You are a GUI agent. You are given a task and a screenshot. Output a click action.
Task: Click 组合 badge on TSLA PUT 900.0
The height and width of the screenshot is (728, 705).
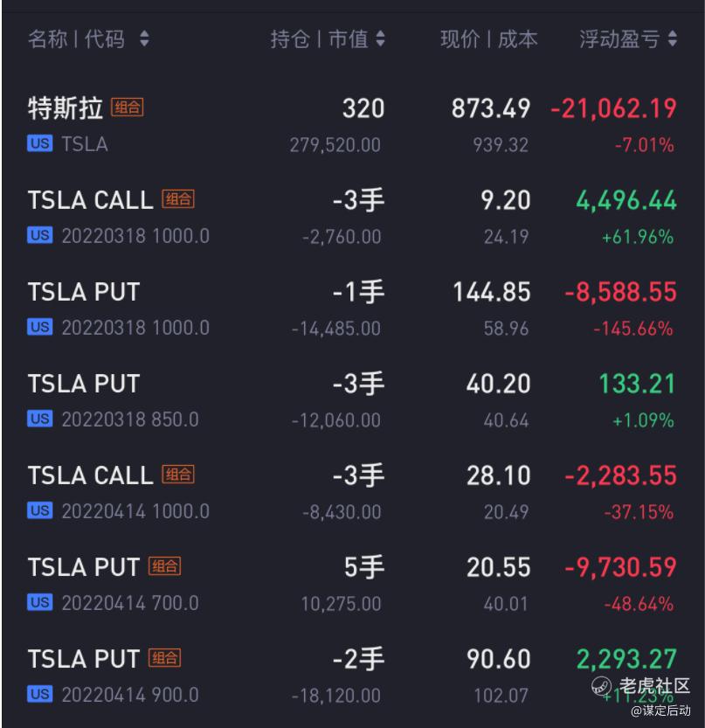pos(165,658)
